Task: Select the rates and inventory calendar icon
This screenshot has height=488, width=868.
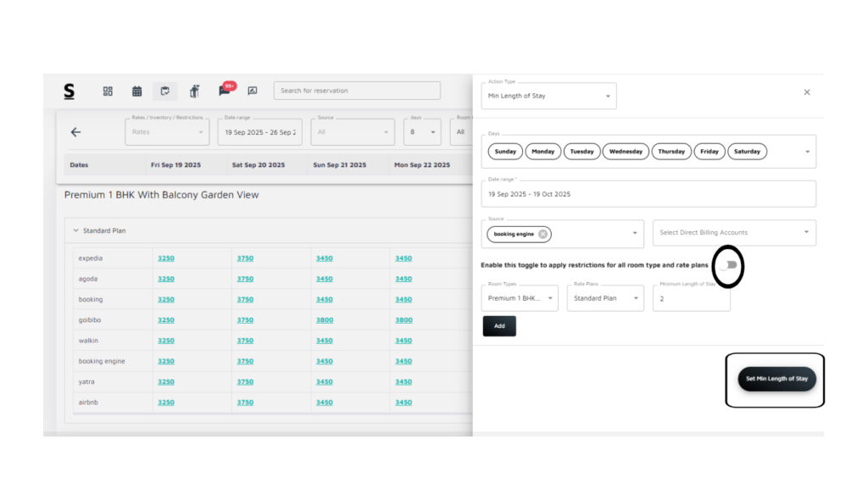Action: click(x=164, y=91)
